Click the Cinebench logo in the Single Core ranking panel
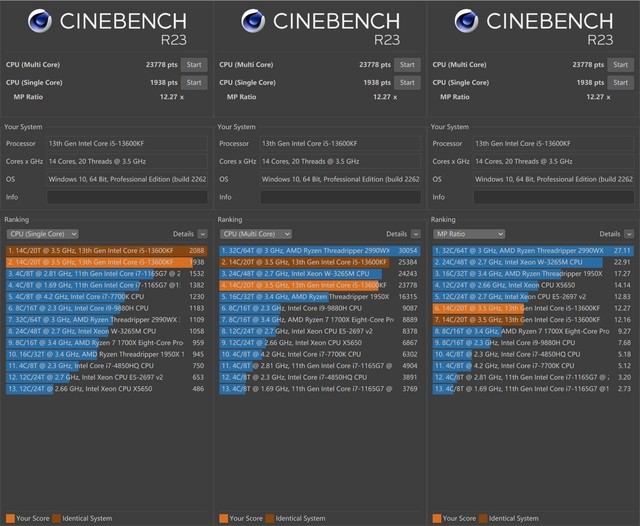Viewport: 640px width, 526px height. (40, 21)
